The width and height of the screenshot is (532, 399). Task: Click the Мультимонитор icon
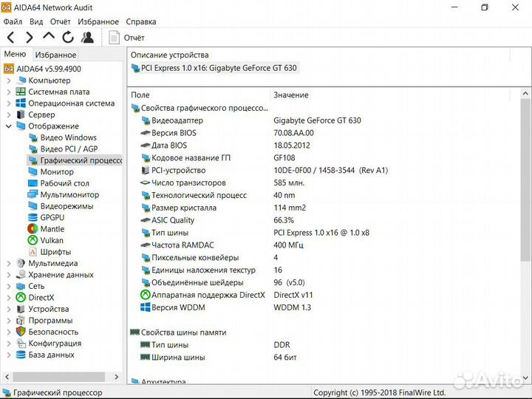point(33,194)
